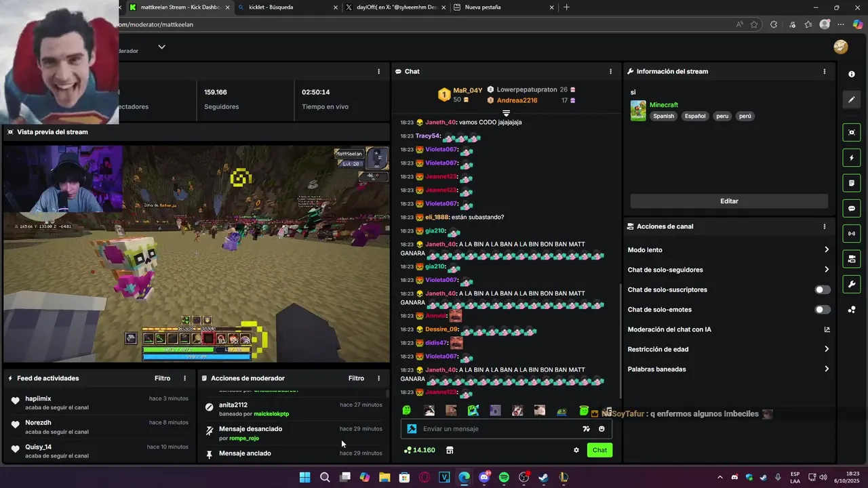Click the user avatar at top right of the page

click(841, 47)
